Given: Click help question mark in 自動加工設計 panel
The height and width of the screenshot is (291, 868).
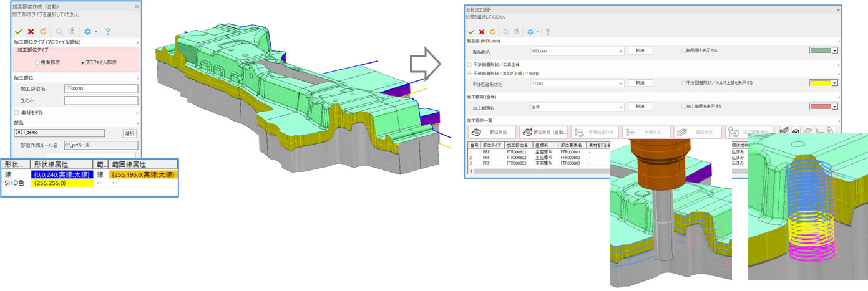Looking at the screenshot, I should pos(547,32).
